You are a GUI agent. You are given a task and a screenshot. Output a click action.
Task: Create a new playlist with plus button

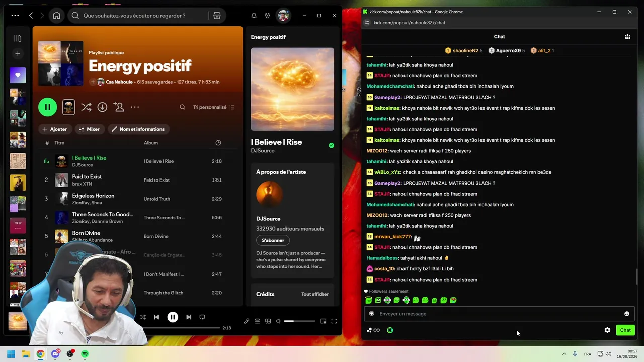tap(18, 54)
